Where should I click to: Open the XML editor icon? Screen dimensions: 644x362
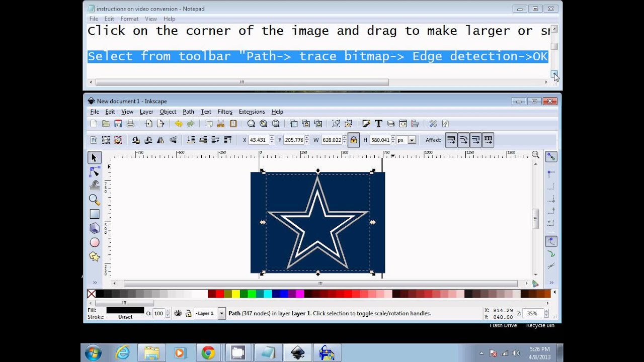tap(403, 124)
